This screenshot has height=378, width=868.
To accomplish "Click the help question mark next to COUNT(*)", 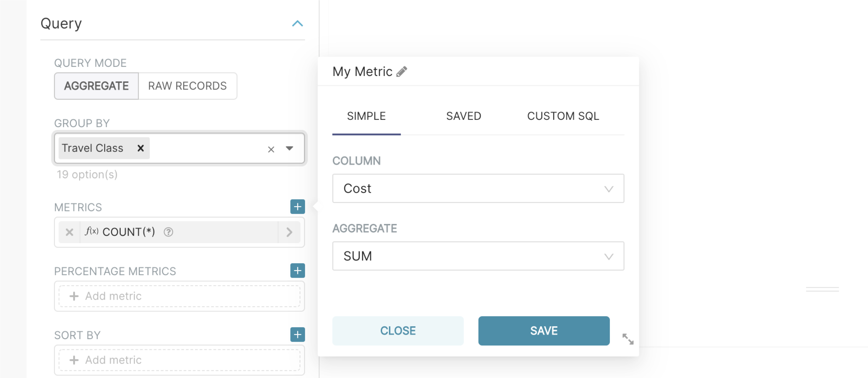I will (x=168, y=232).
